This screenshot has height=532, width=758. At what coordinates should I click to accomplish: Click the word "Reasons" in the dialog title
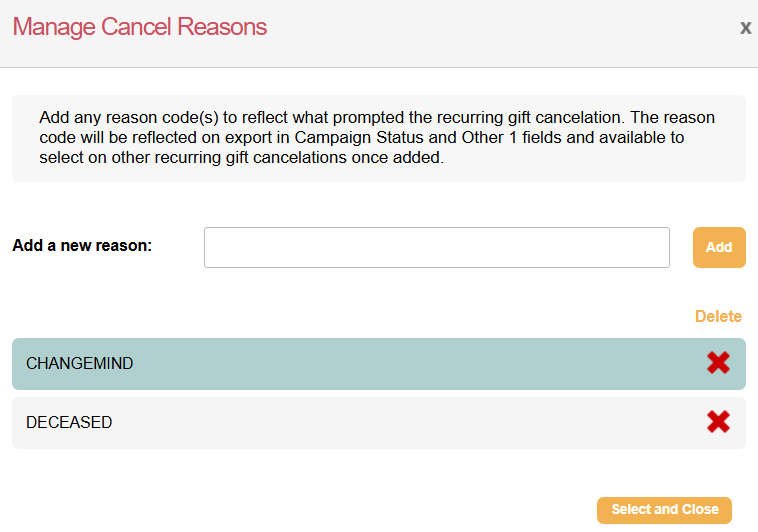[222, 27]
